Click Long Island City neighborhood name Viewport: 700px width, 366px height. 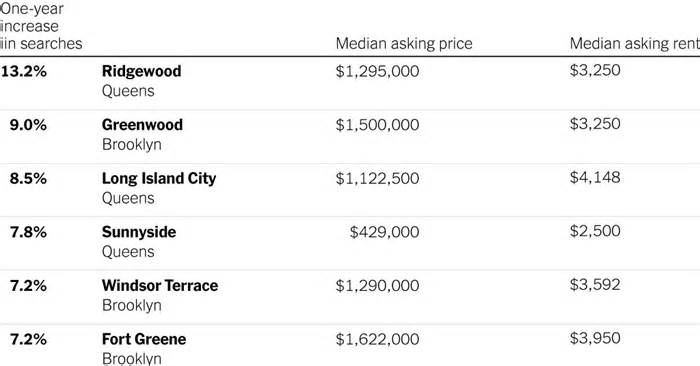(159, 179)
